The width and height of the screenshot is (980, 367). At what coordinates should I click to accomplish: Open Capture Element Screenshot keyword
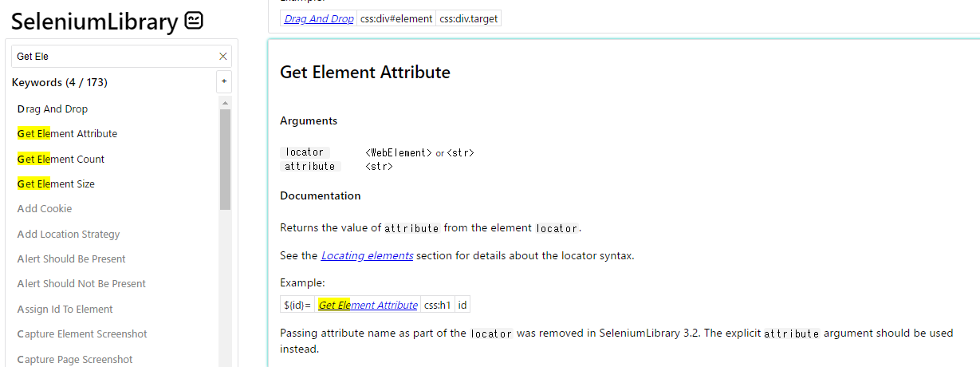click(82, 333)
